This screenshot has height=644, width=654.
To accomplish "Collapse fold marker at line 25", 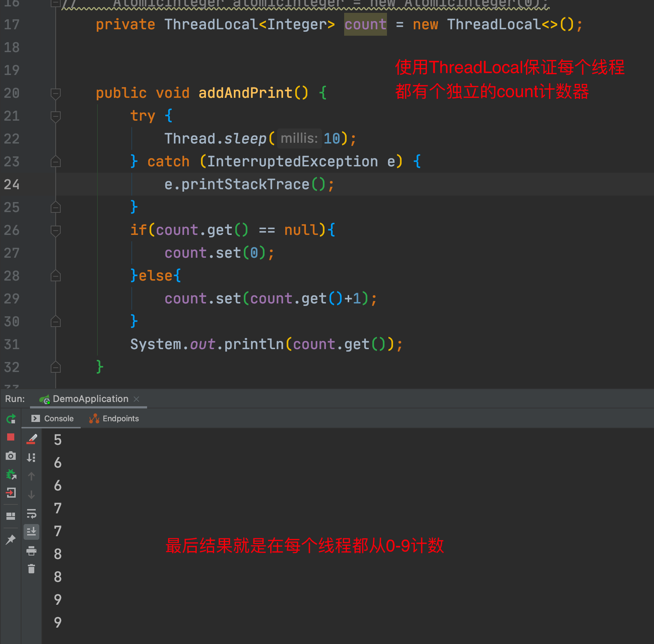I will point(56,207).
